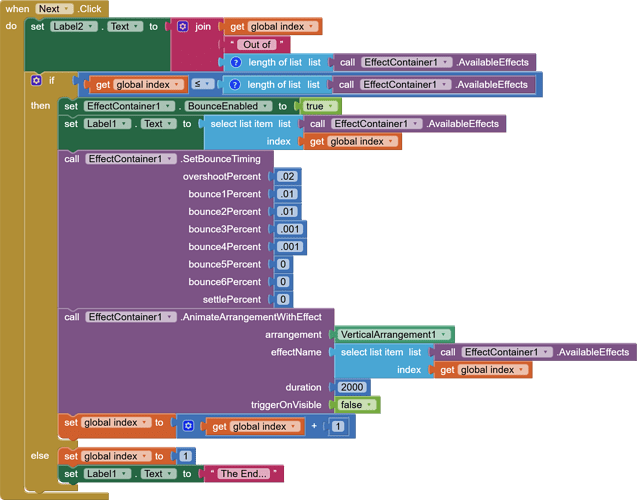Edit the bounce3Percent value .001
Screen dimensions: 637x500
290,229
